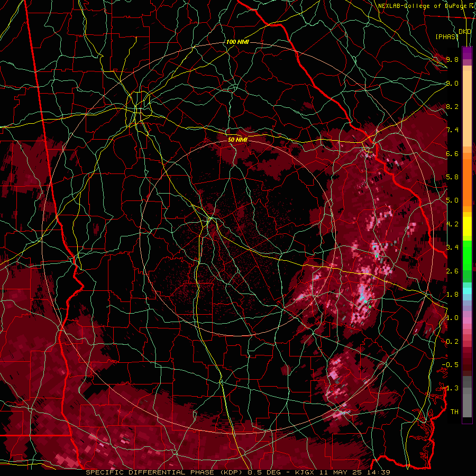The height and width of the screenshot is (476, 476).
Task: Select the 0.2 legend value
Action: 452,342
